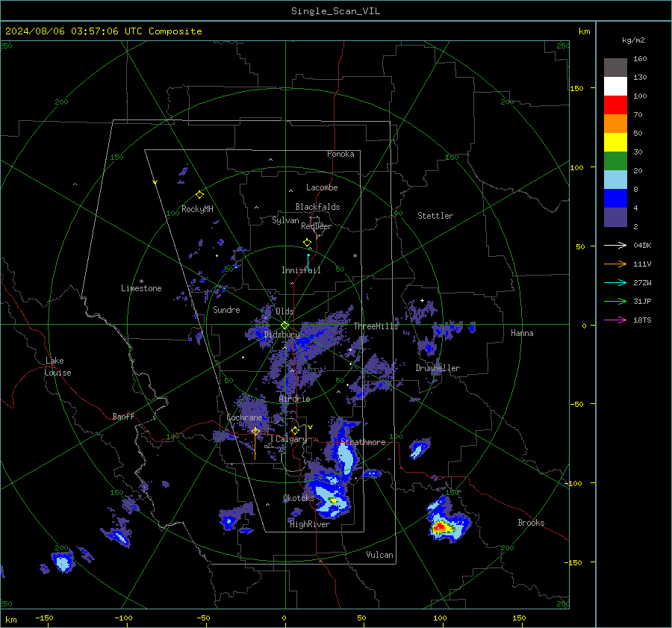Viewport: 672px width, 628px height.
Task: Pick the yellow 30-50 legend swatch
Action: 615,143
